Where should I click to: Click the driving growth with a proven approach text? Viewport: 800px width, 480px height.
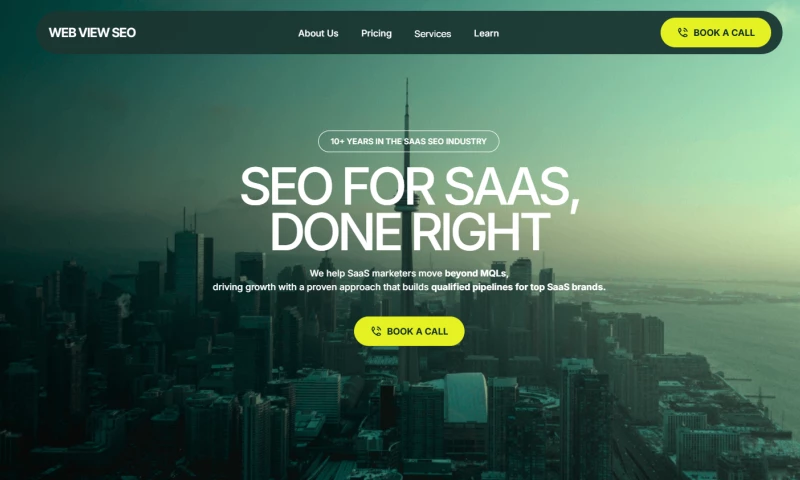tap(321, 287)
